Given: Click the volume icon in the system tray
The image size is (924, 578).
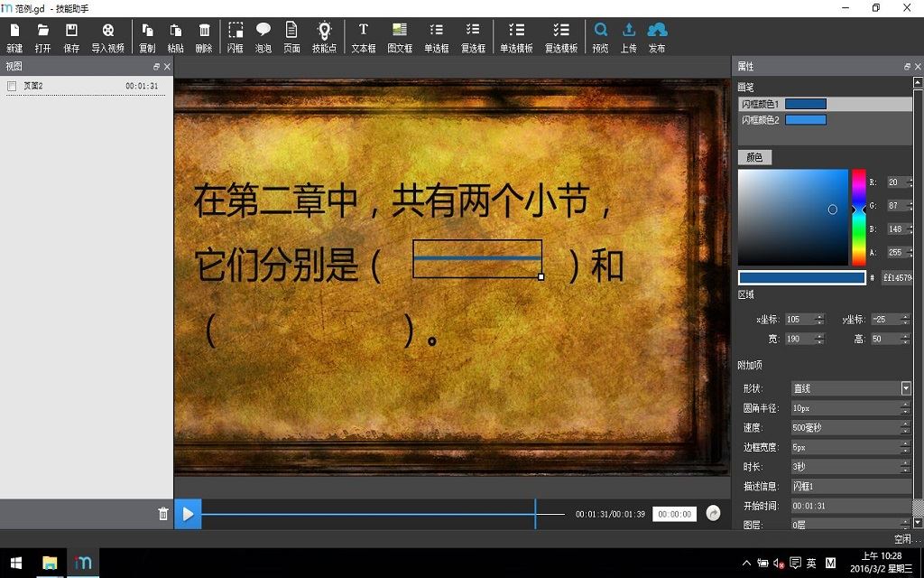Looking at the screenshot, I should 779,564.
